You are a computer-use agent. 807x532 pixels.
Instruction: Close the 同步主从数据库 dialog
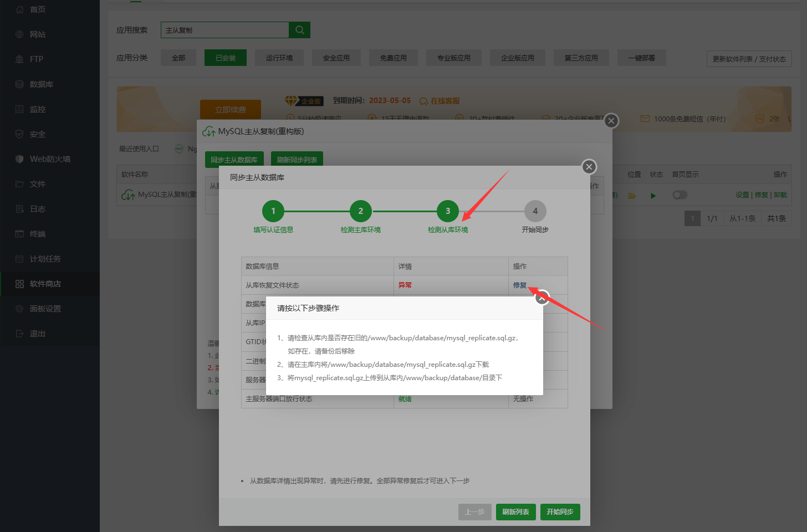pyautogui.click(x=589, y=166)
